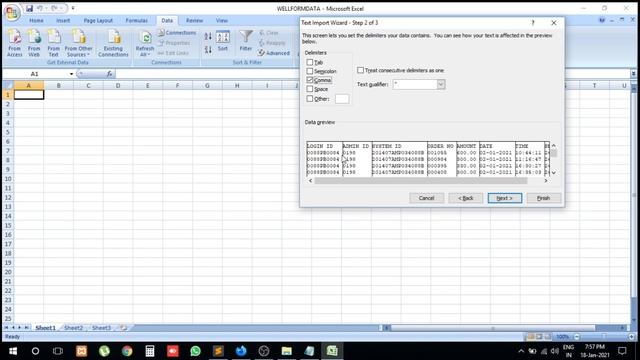Image resolution: width=640 pixels, height=360 pixels.
Task: Select column C header
Action: tap(88, 85)
